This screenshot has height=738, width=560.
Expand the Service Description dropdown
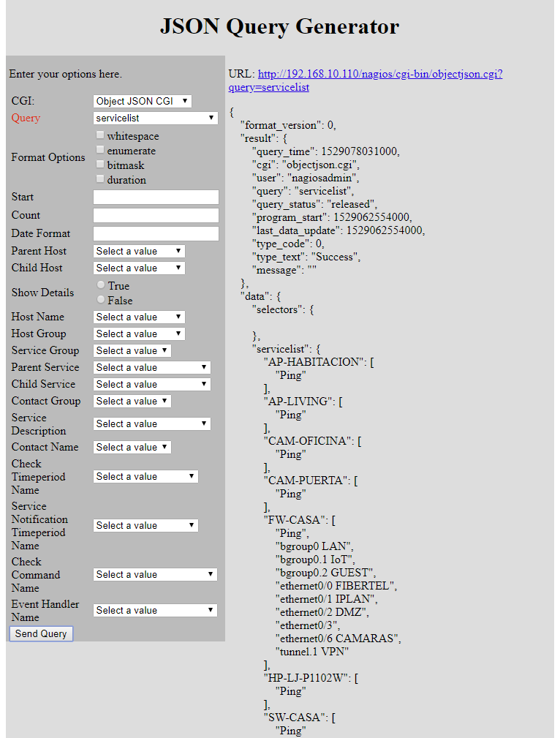click(x=151, y=424)
